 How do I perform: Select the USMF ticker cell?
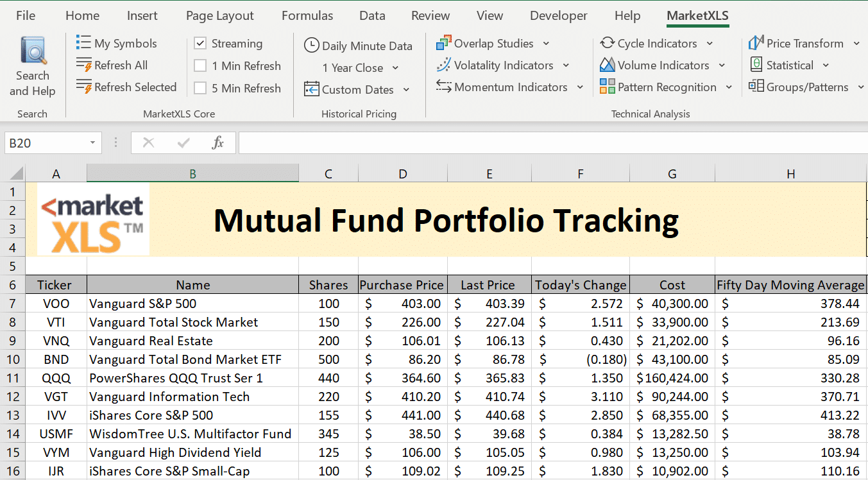(x=56, y=434)
